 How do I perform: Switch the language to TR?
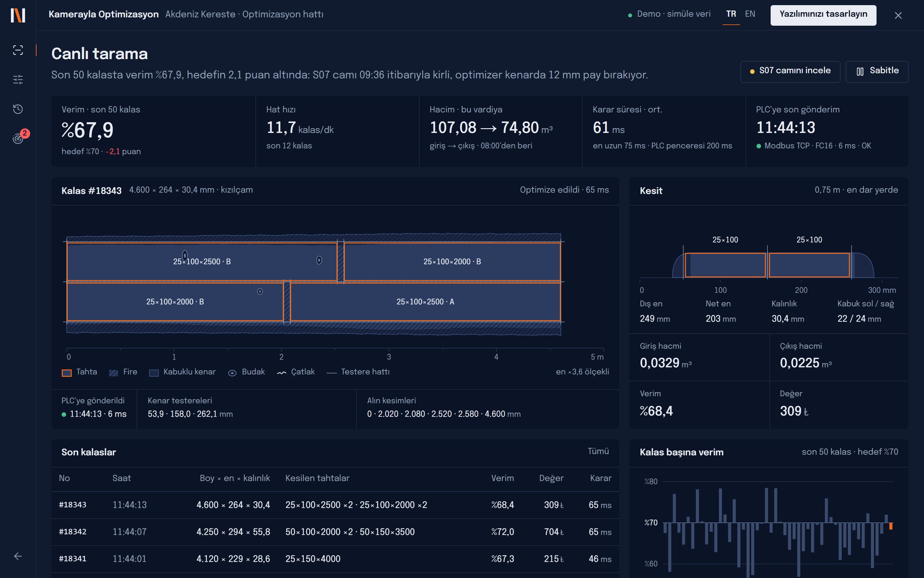(731, 14)
